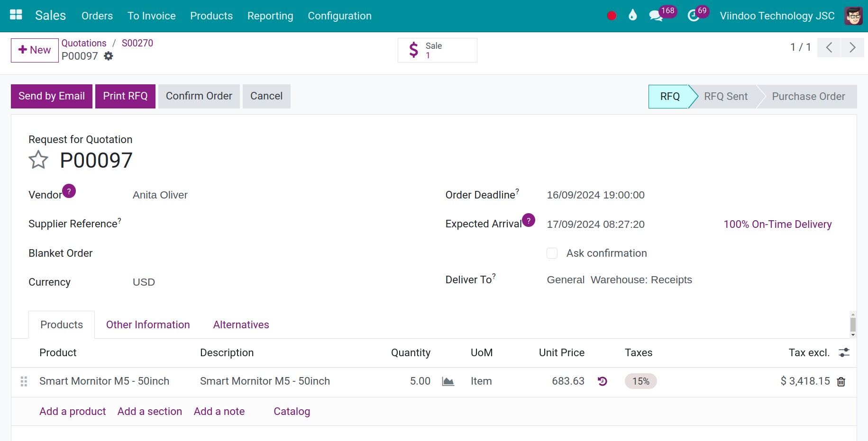Click the forecast chart icon next to quantity
Screen dimensions: 868x441
(x=448, y=381)
